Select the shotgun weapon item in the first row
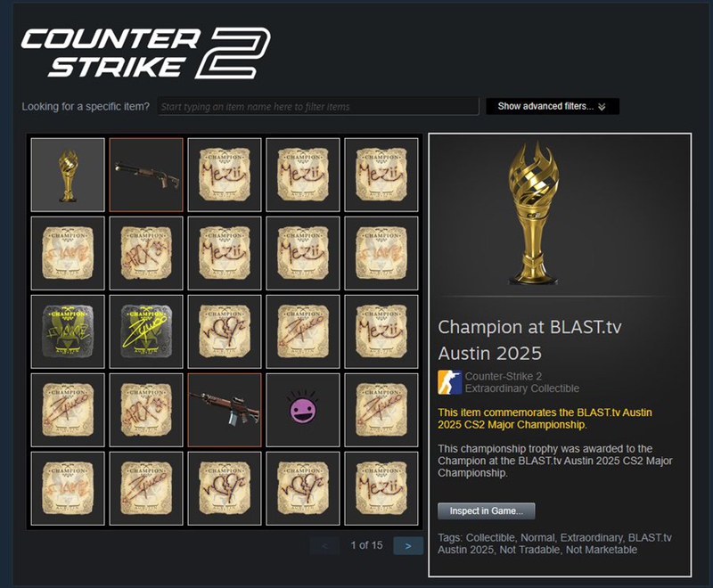Screen dimensions: 713x588 pyautogui.click(x=146, y=175)
